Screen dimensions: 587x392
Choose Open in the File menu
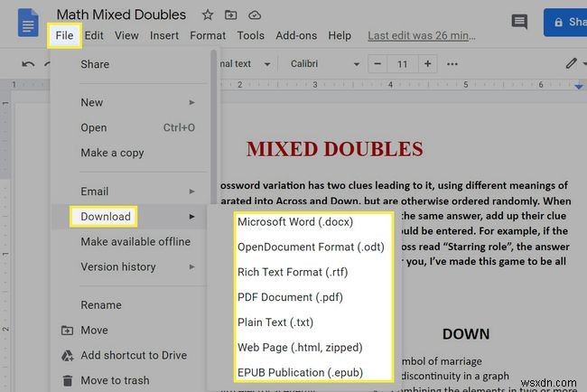129,127
